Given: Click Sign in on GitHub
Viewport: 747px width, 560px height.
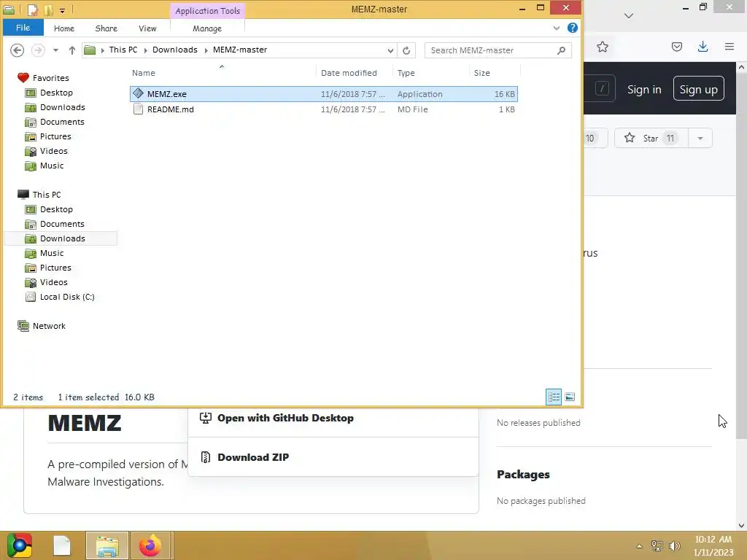Looking at the screenshot, I should (644, 89).
